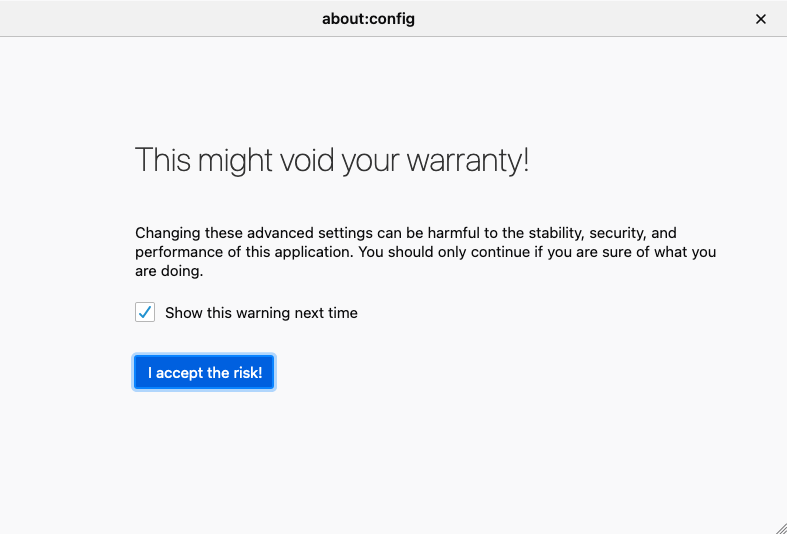Screen dimensions: 787x534
Task: Click the 'about:config' window title text
Action: [x=368, y=19]
